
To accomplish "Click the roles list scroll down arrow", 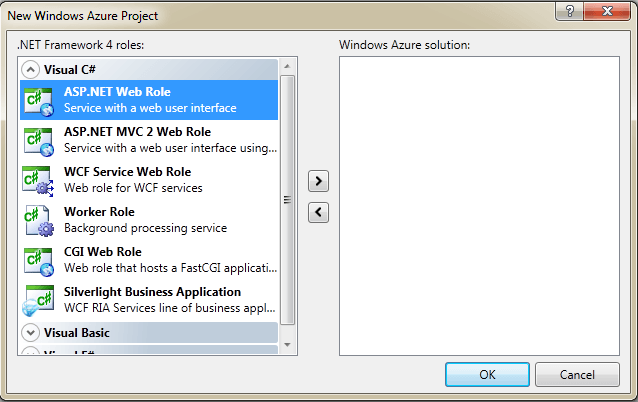I will tap(287, 345).
